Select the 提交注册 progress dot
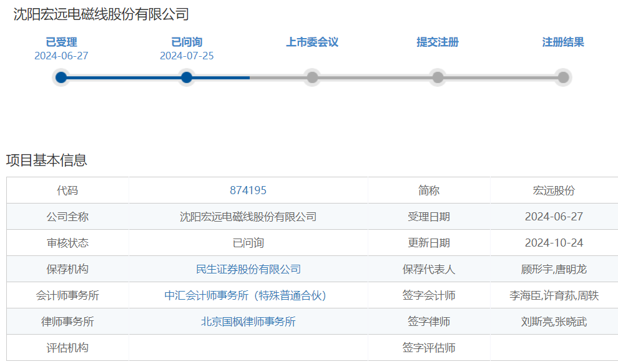 pos(438,77)
